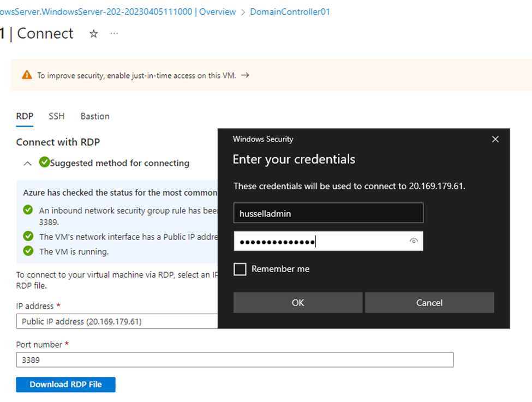Click the Windows Security title text
Image resolution: width=532 pixels, height=402 pixels.
pos(263,139)
